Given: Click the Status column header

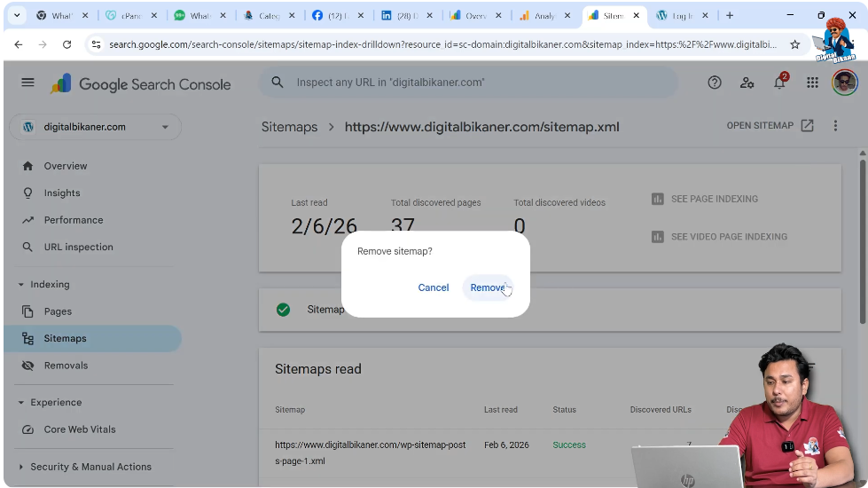Looking at the screenshot, I should click(x=564, y=410).
